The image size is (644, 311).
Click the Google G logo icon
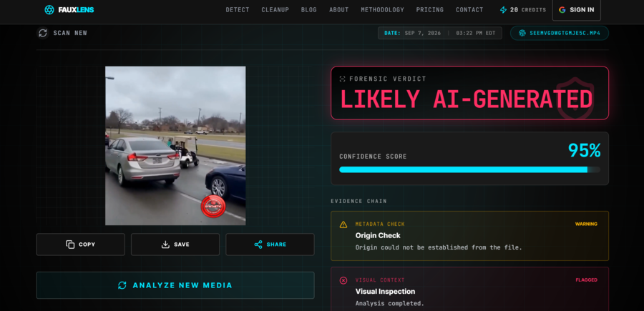[562, 10]
